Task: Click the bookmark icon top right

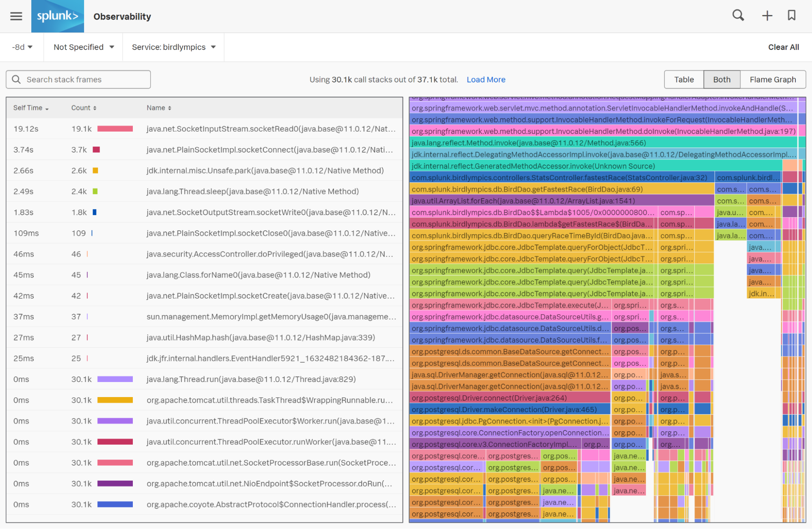Action: pos(793,17)
